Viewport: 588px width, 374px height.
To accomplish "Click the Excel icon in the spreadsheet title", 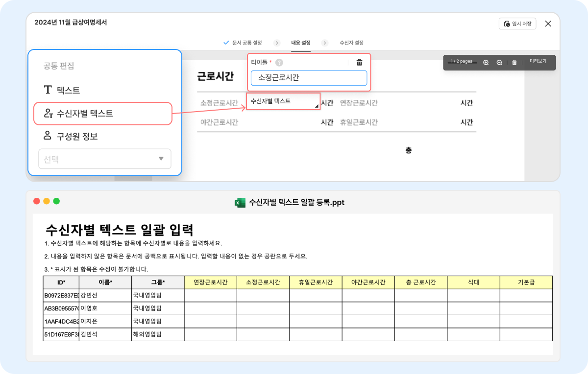I will coord(240,202).
